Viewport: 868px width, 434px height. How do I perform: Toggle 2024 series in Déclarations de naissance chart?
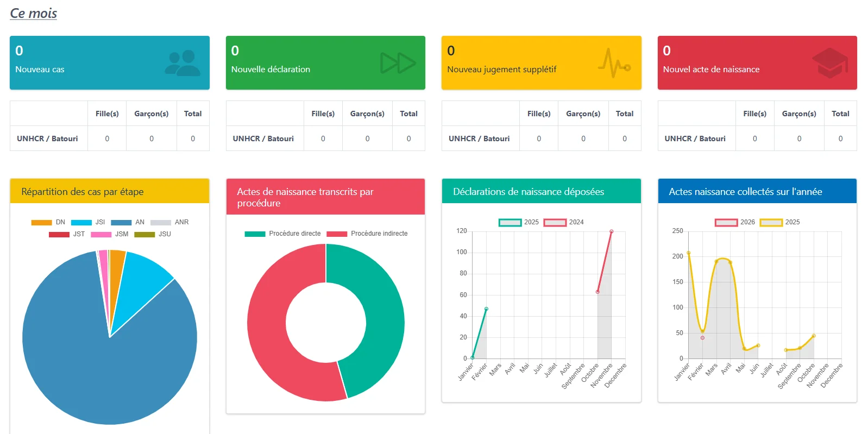click(564, 222)
